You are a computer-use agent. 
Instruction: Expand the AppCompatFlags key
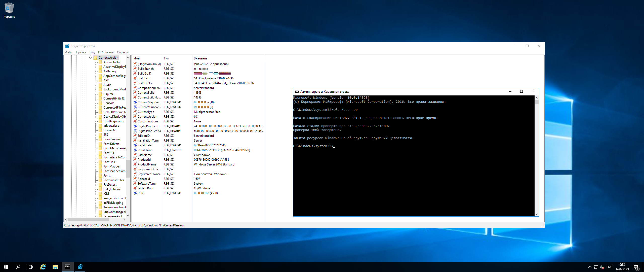(95, 76)
